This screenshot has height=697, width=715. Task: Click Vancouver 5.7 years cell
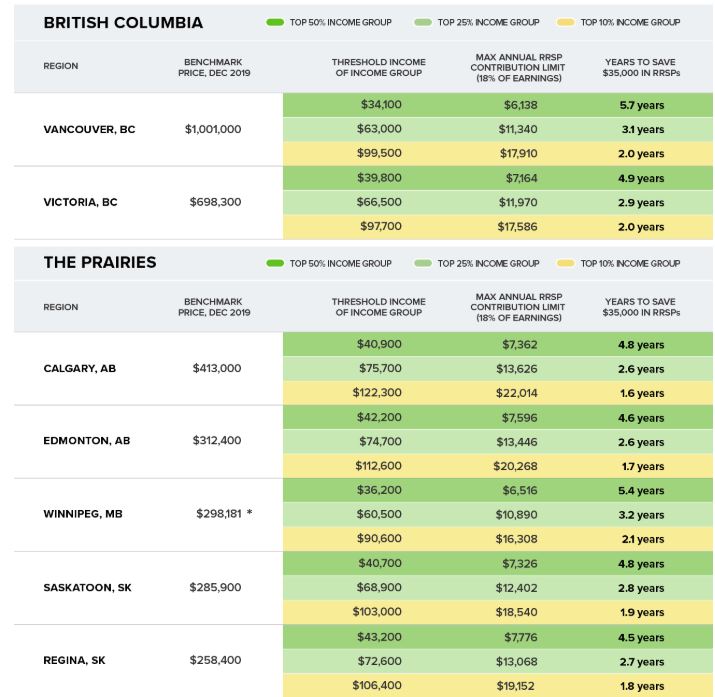[x=641, y=105]
